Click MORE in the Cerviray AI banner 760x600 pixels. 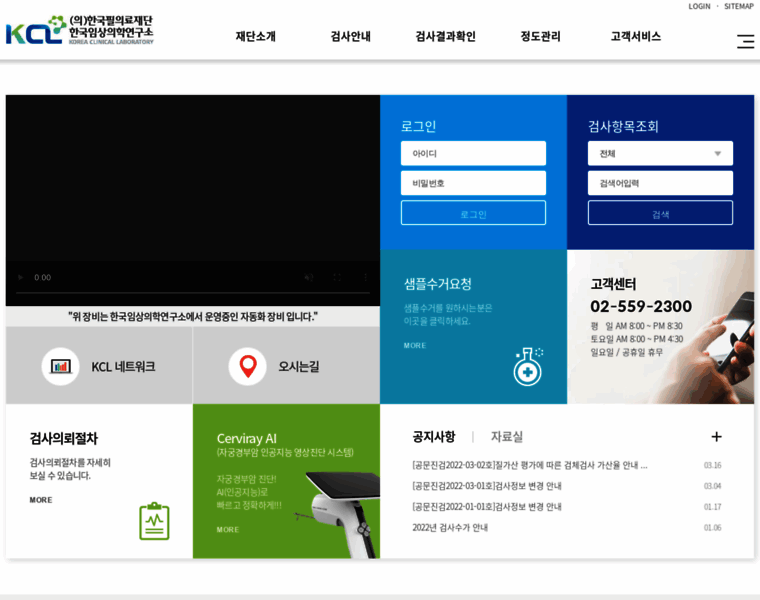(228, 530)
